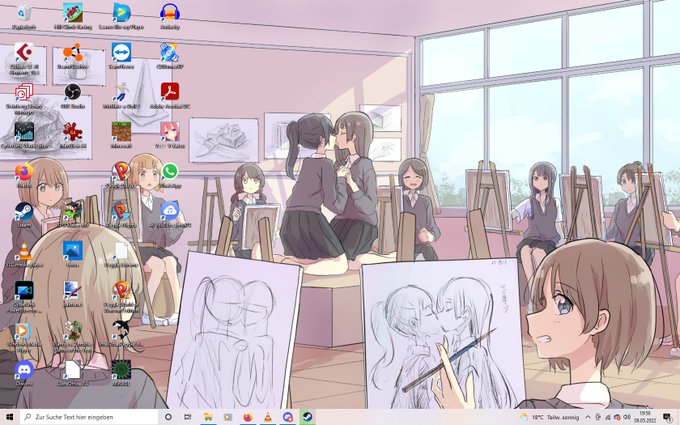Open the Photos desktop shortcut
The height and width of the screenshot is (425, 680).
[72, 255]
